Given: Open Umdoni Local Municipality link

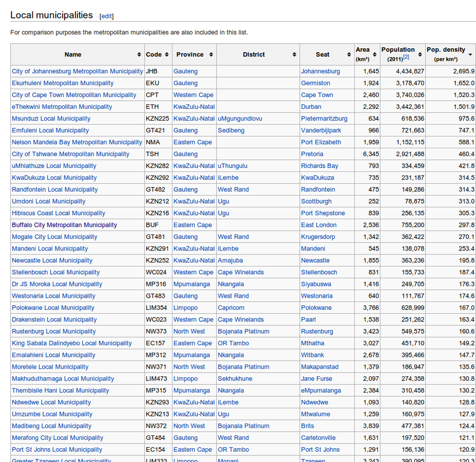Looking at the screenshot, I should 49,202.
